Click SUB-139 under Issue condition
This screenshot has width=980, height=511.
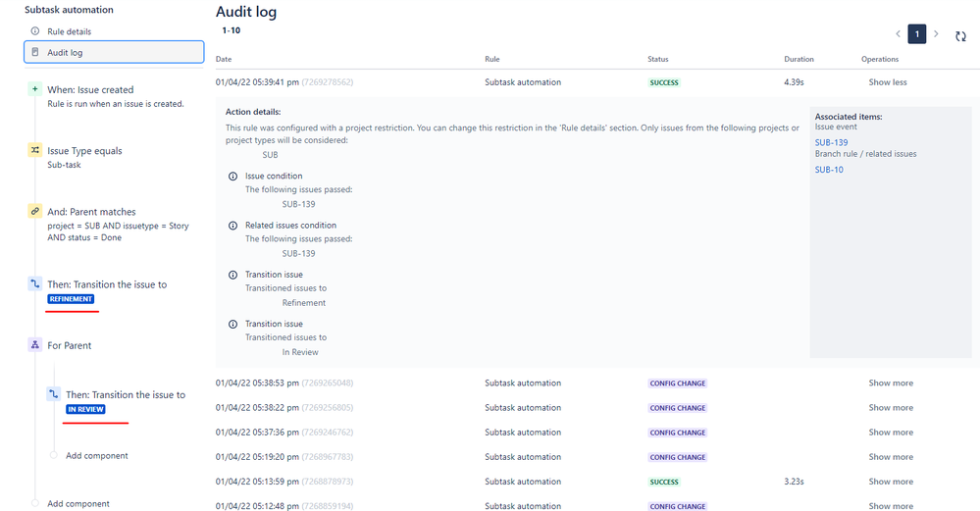298,204
